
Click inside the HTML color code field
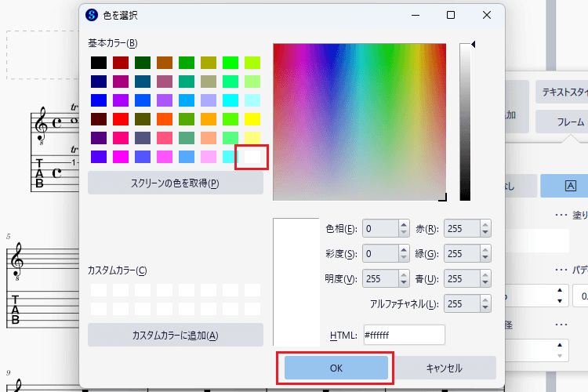(x=405, y=335)
